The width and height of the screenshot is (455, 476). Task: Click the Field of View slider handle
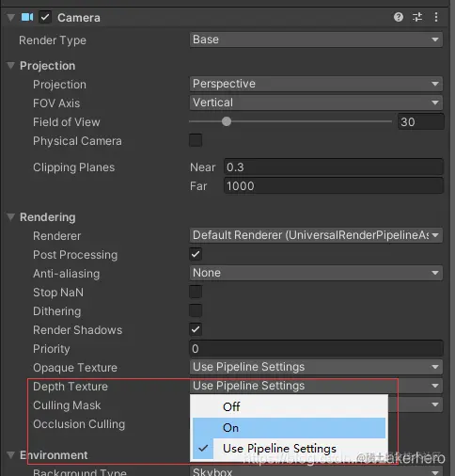coord(227,121)
